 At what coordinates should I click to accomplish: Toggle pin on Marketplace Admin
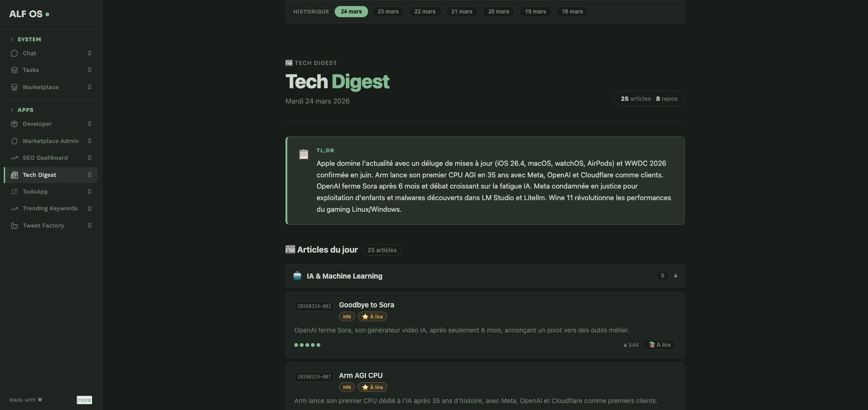point(90,141)
